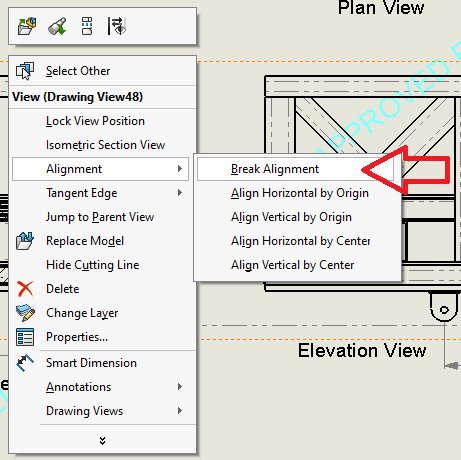461x460 pixels.
Task: Click the Zoom to Selection flashlight icon
Action: 57,26
